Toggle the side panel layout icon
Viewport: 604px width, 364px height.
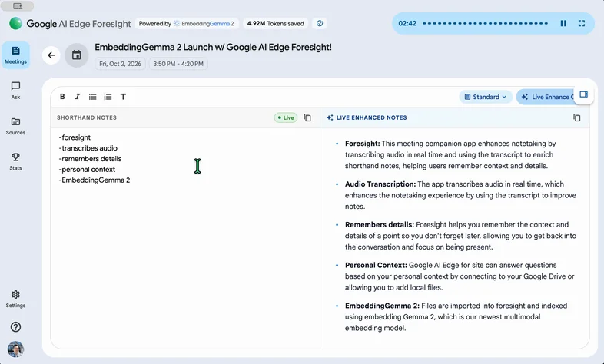583,94
